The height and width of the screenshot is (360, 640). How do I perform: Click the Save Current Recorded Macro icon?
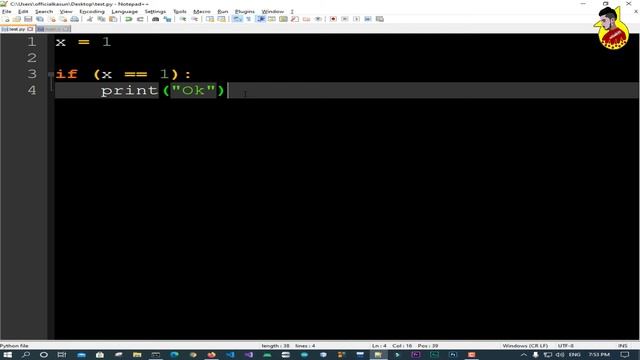coord(380,19)
